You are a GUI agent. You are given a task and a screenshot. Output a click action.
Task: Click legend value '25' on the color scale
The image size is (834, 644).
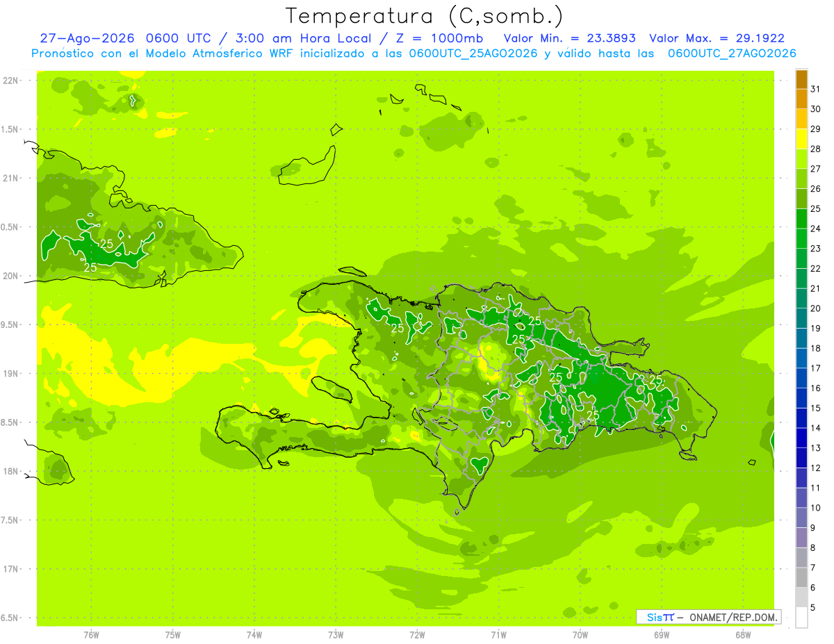pyautogui.click(x=816, y=208)
